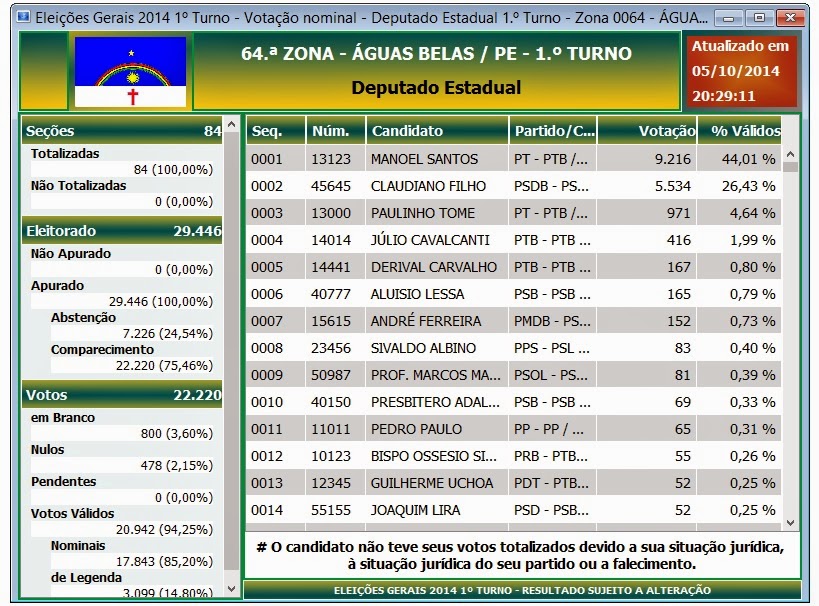Select the GUILHERME UCHOA candidate row
819x606 pixels.
514,483
